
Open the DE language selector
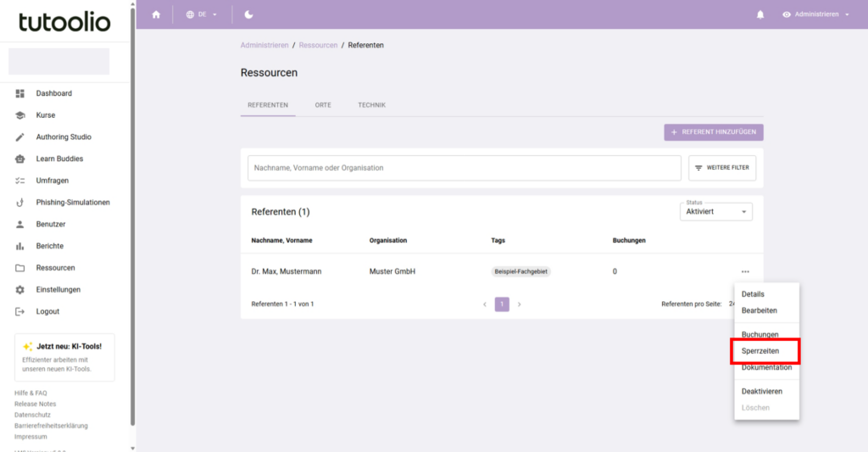[202, 14]
